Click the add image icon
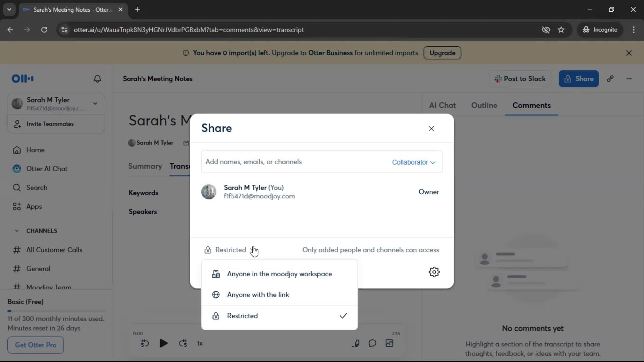 point(389,344)
